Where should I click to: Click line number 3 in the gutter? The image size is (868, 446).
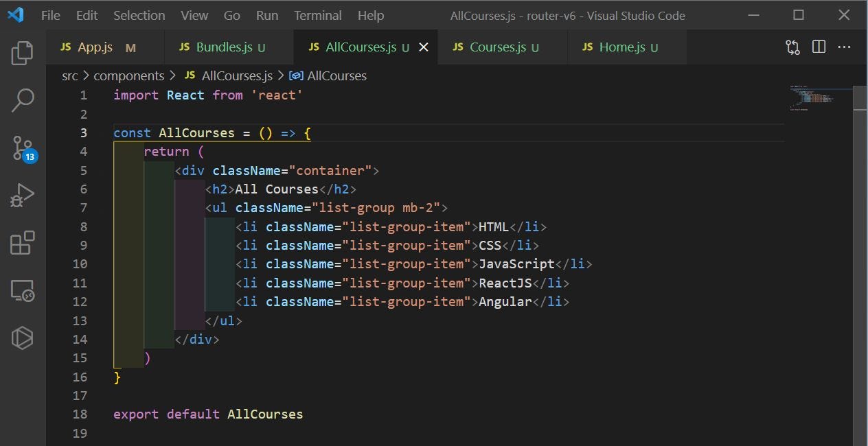click(84, 132)
